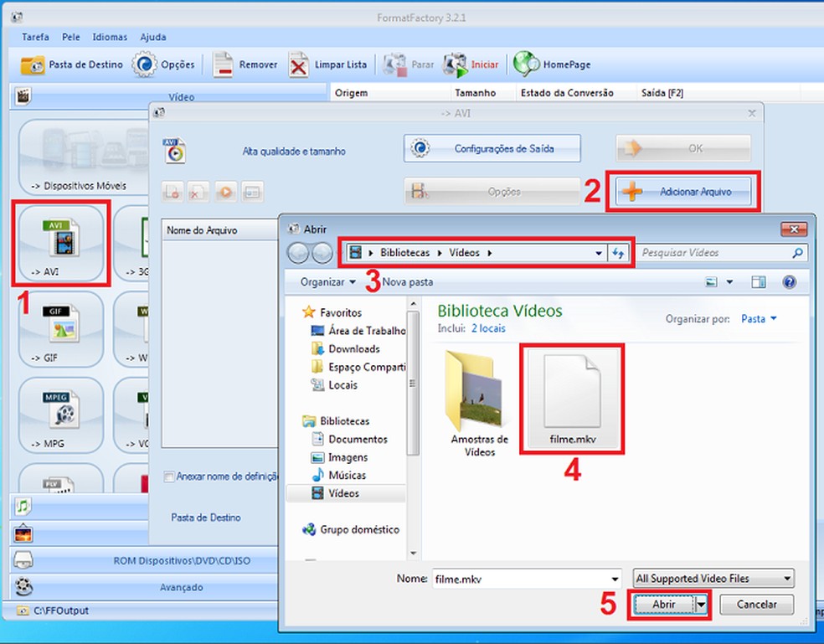Screen dimensions: 824x644
Task: Open Nome filename combo box dropdown
Action: click(615, 579)
